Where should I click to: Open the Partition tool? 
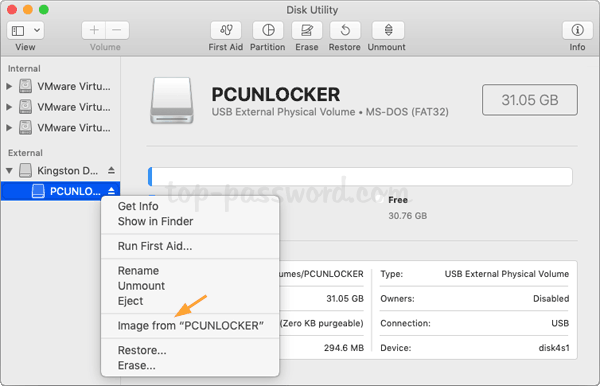click(268, 30)
